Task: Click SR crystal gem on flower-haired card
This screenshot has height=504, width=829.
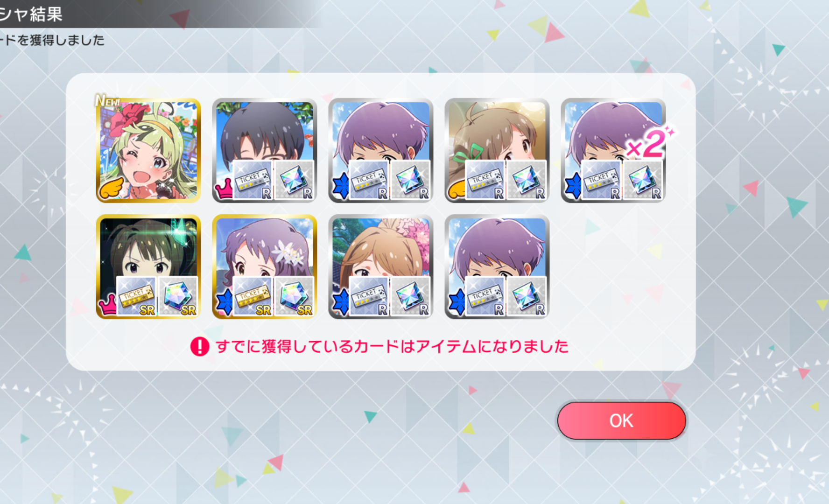Action: [x=294, y=296]
